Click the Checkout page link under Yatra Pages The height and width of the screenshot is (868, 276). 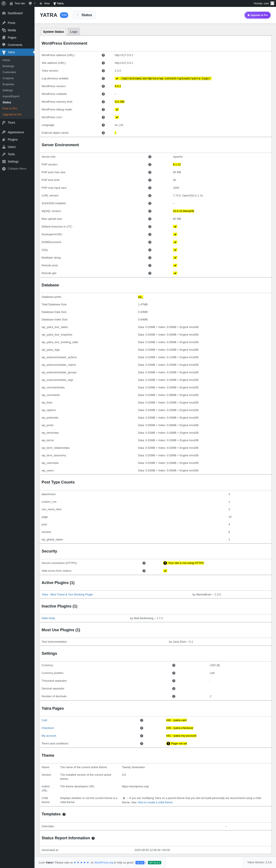click(x=48, y=728)
